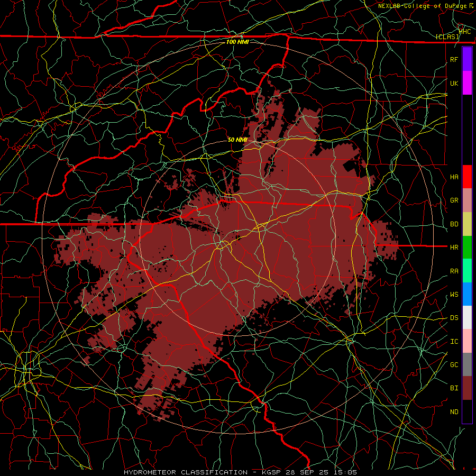
Task: Click the BI legend label
Action: coord(454,388)
